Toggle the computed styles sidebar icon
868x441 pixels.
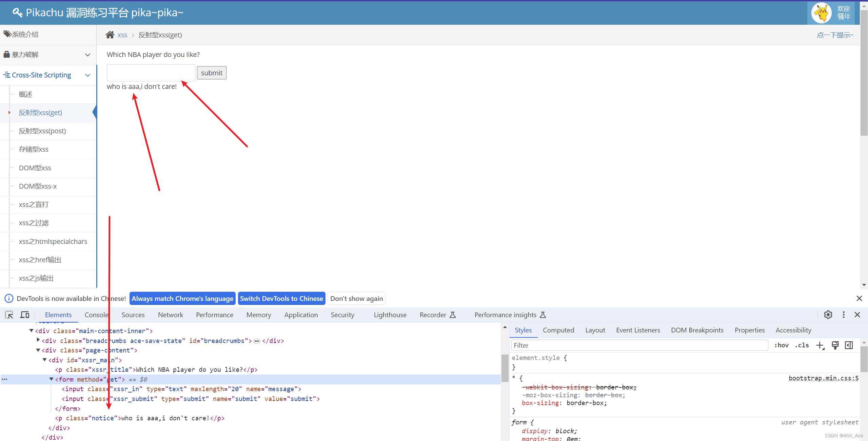[x=849, y=345]
